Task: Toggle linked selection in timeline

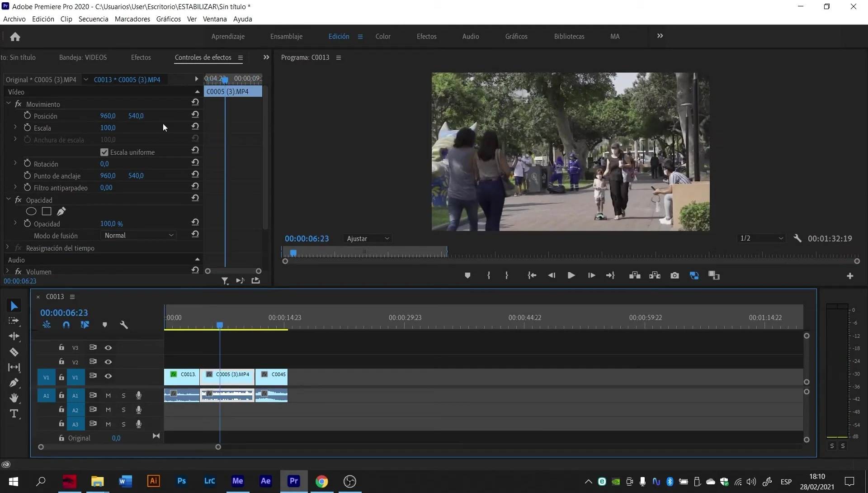Action: click(x=85, y=325)
